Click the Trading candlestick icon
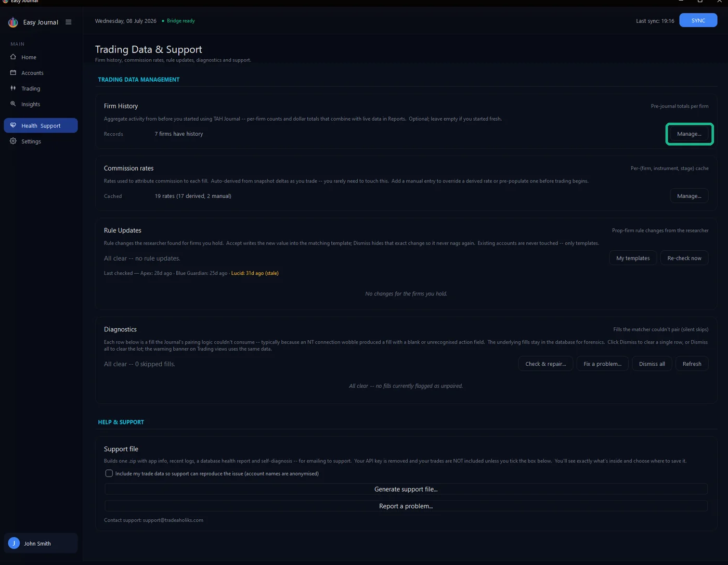 pos(13,88)
